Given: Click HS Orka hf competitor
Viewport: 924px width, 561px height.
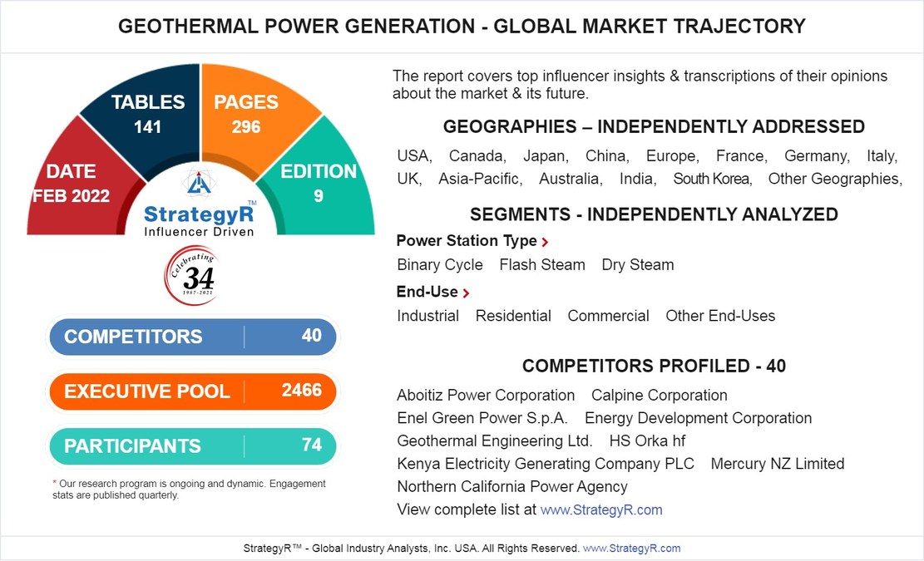Looking at the screenshot, I should pyautogui.click(x=647, y=441).
